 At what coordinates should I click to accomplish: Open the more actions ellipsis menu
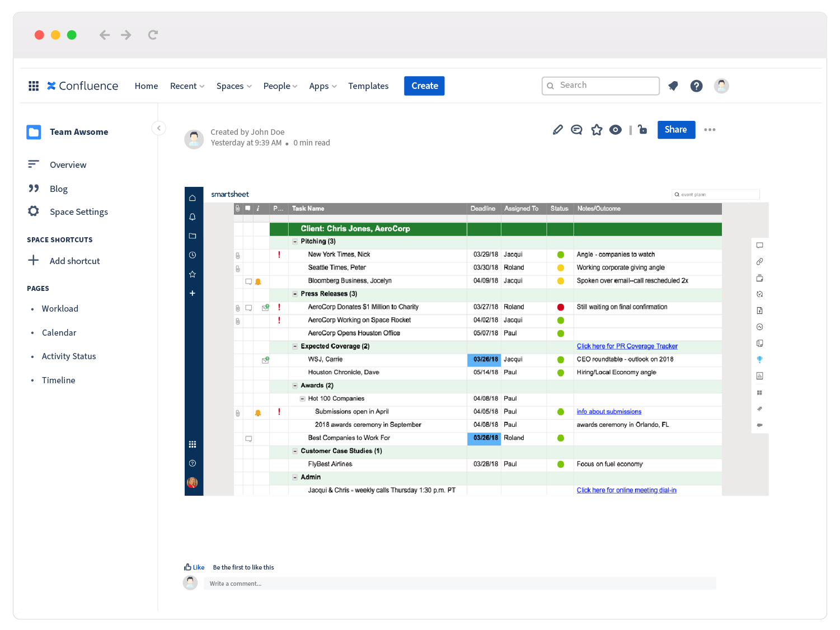click(710, 130)
